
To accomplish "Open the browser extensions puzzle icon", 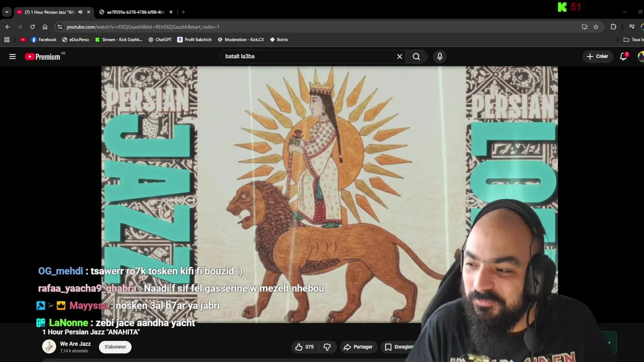I will 613,27.
